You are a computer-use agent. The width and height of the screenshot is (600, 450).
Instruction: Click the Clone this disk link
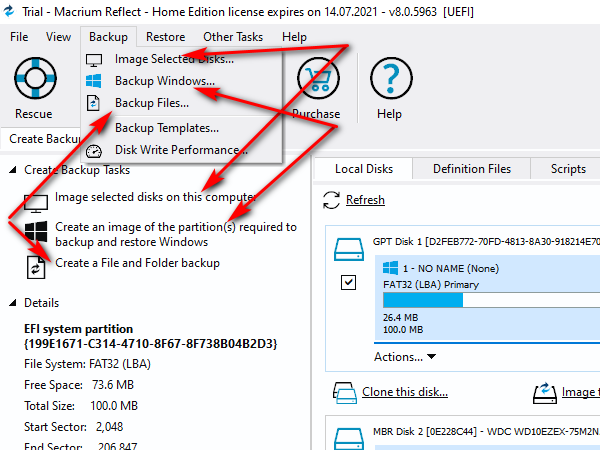click(405, 392)
